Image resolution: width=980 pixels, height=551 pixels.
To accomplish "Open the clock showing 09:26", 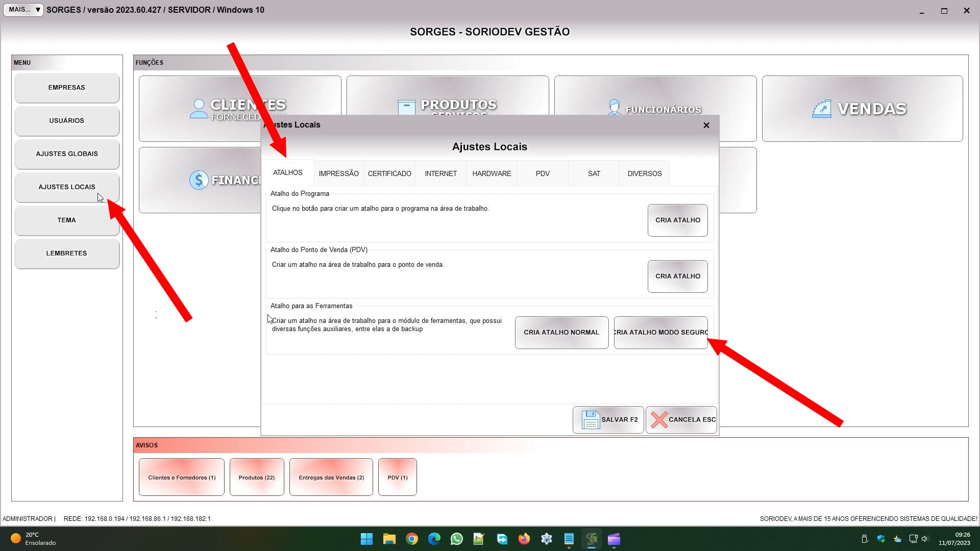I will point(954,539).
